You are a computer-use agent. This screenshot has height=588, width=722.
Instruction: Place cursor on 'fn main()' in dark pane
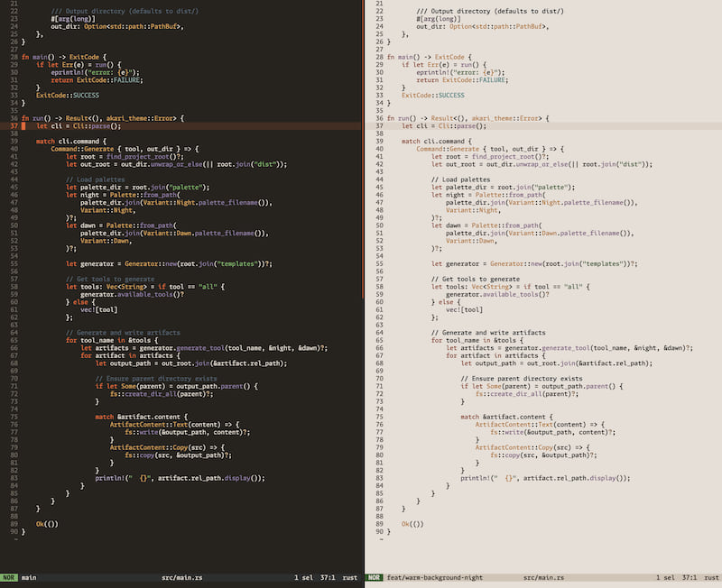[39, 57]
